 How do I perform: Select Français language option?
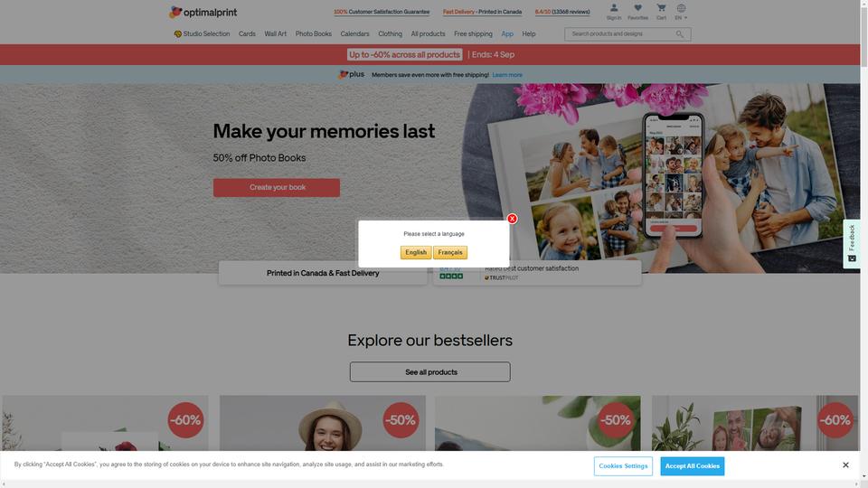coord(450,252)
